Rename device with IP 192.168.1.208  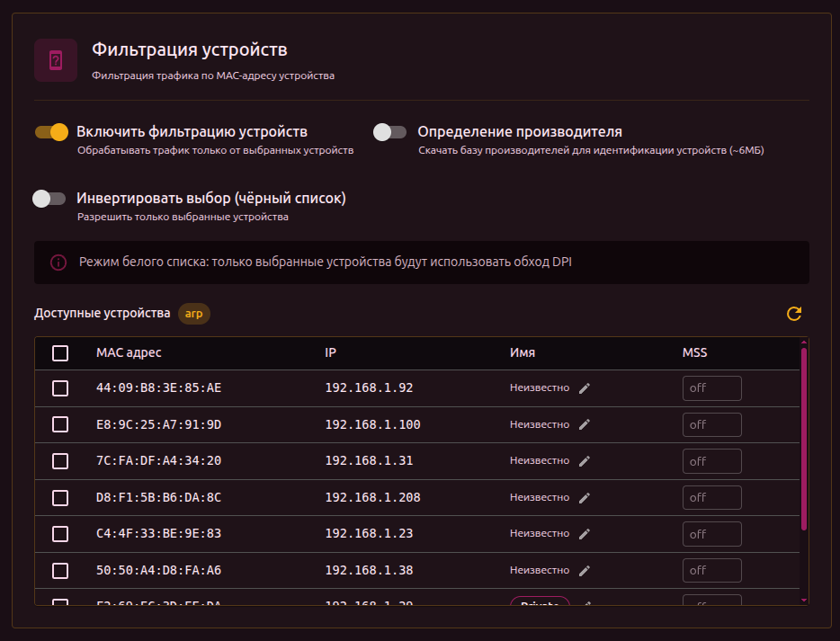tap(585, 497)
